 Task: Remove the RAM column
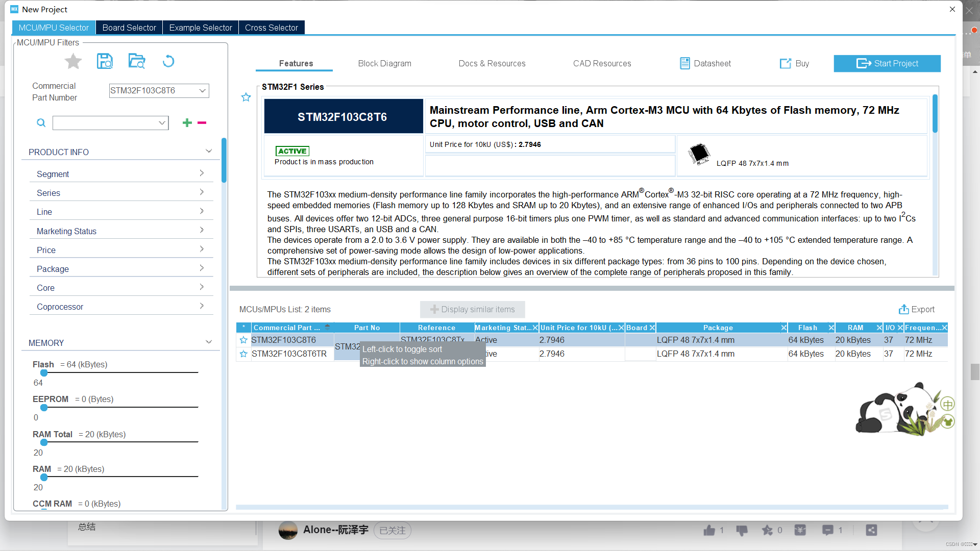pyautogui.click(x=879, y=328)
